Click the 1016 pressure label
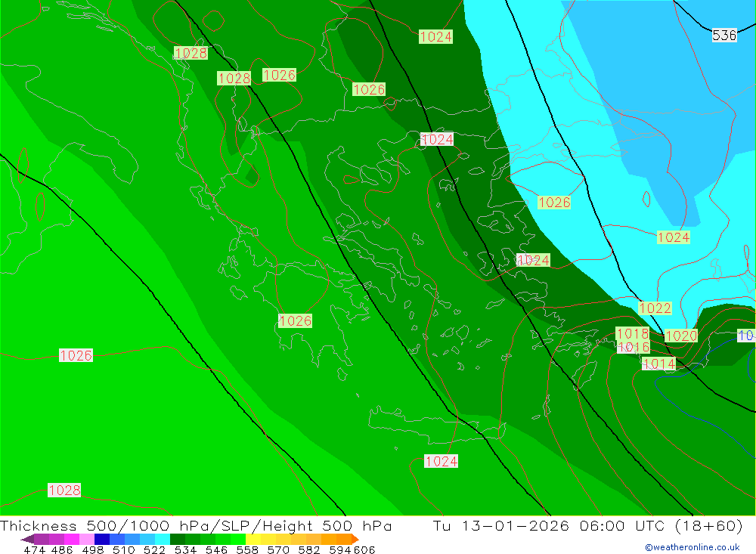 634,347
